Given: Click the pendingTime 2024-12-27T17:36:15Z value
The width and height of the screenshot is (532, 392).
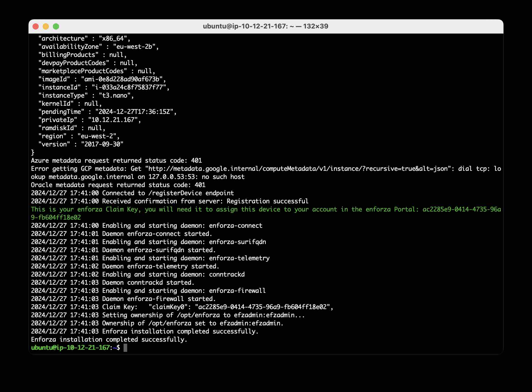Looking at the screenshot, I should [x=134, y=112].
